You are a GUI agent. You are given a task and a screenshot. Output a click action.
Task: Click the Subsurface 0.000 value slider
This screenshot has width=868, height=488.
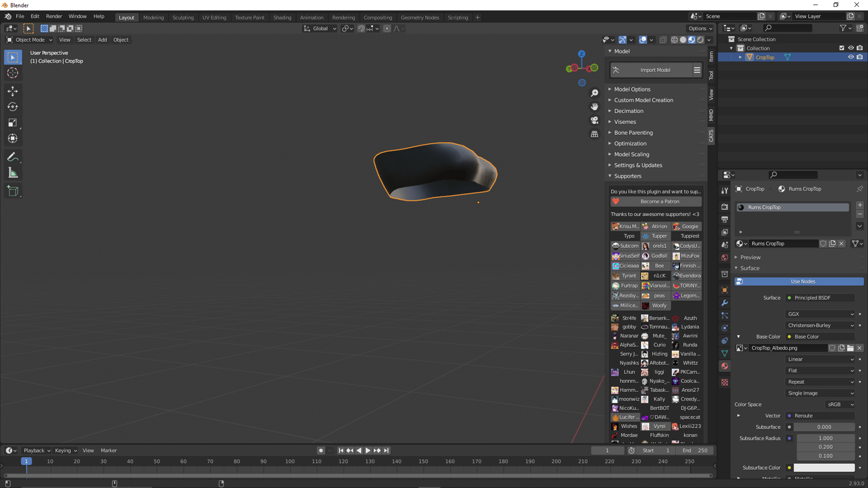[x=824, y=427]
